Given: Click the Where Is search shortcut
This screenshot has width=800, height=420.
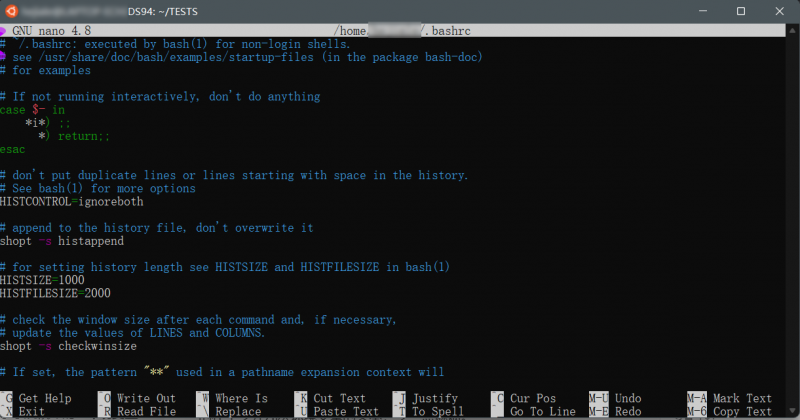Looking at the screenshot, I should [241, 398].
